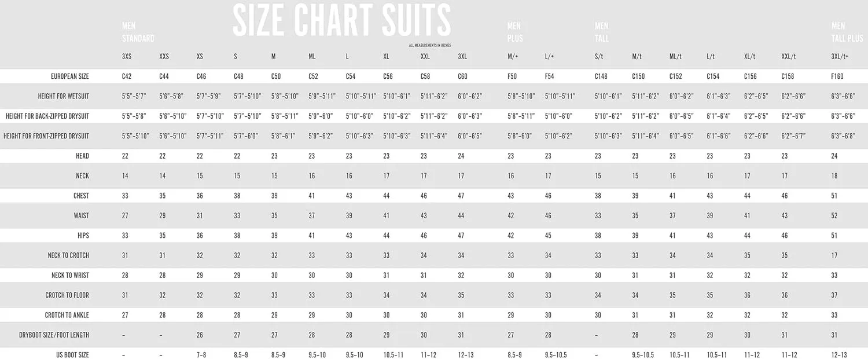Click European size C42 cell

point(126,76)
